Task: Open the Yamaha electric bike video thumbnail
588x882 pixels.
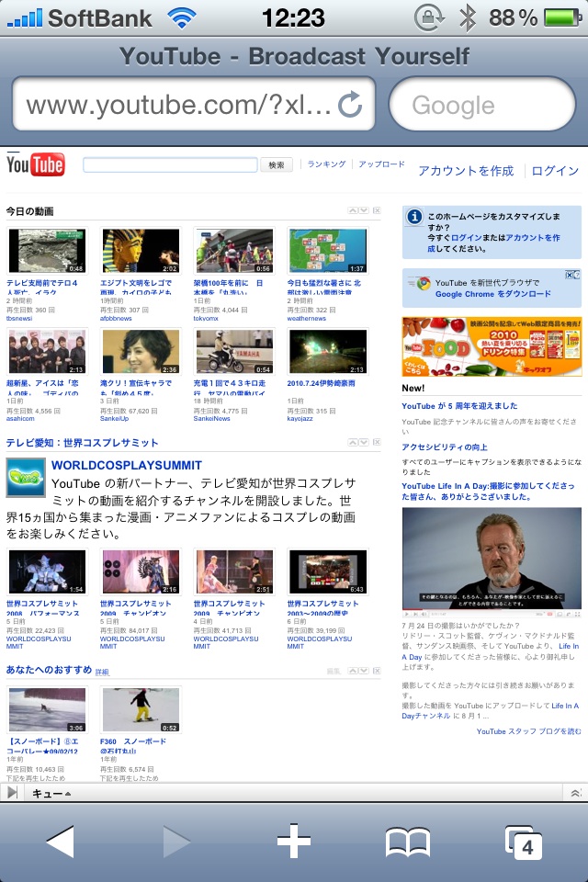Action: (x=234, y=352)
